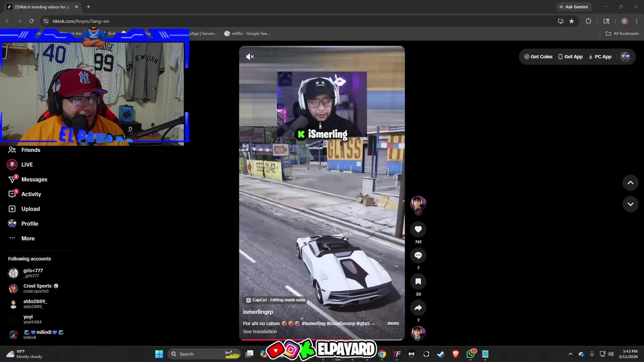
Task: Click Get Coins button
Action: pos(538,57)
